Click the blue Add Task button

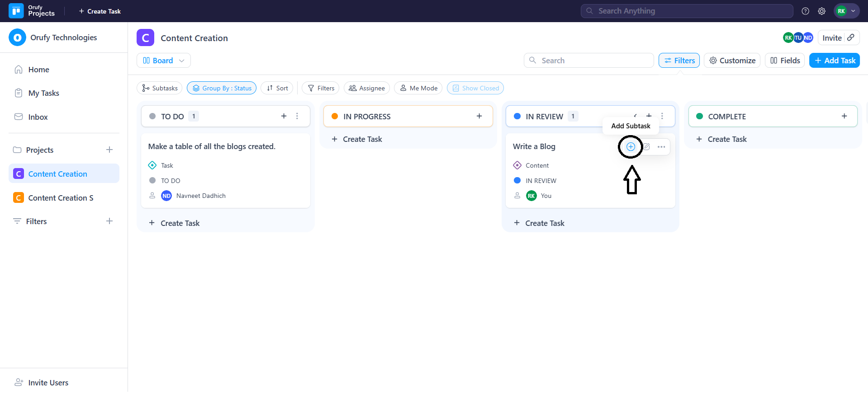point(834,61)
